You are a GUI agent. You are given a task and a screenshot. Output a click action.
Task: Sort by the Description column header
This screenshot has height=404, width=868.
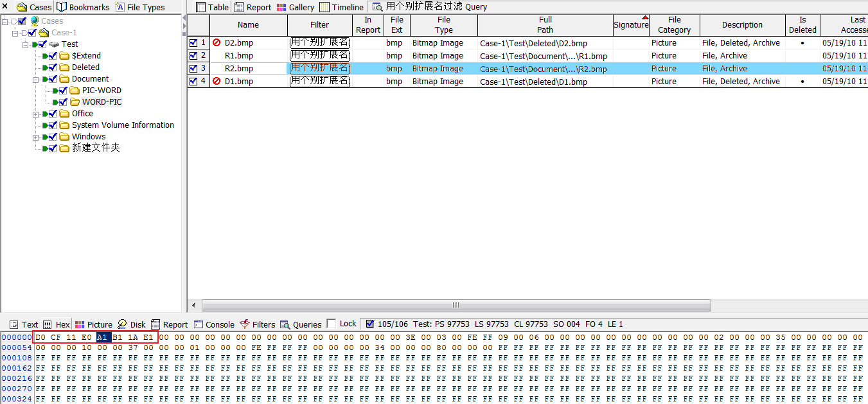(742, 25)
